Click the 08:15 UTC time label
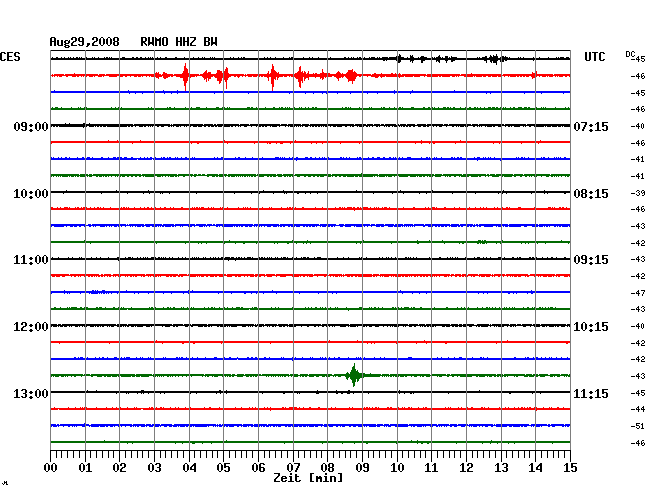Viewport: 650px width, 494px height. pos(591,194)
